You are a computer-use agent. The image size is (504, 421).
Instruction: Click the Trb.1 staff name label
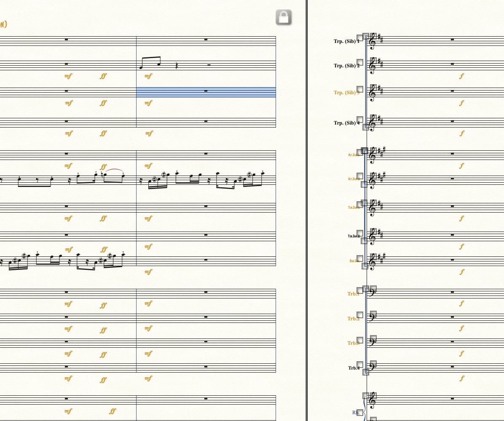tap(353, 294)
